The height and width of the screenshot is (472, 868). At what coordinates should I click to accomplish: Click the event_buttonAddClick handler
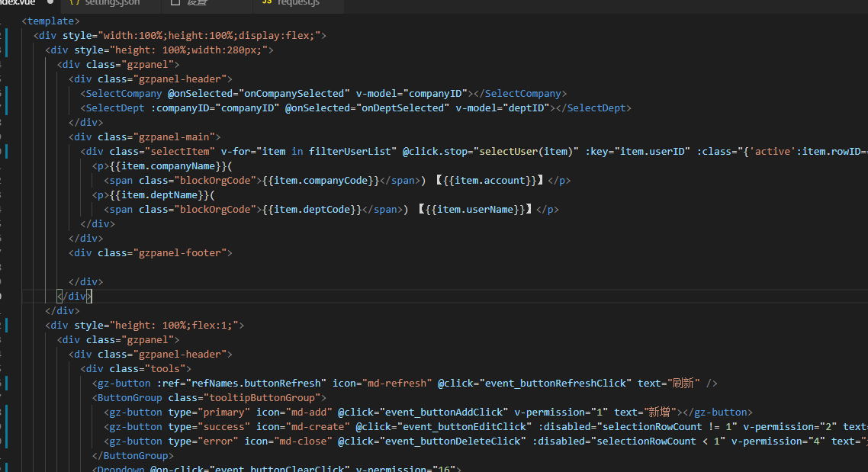(x=444, y=413)
